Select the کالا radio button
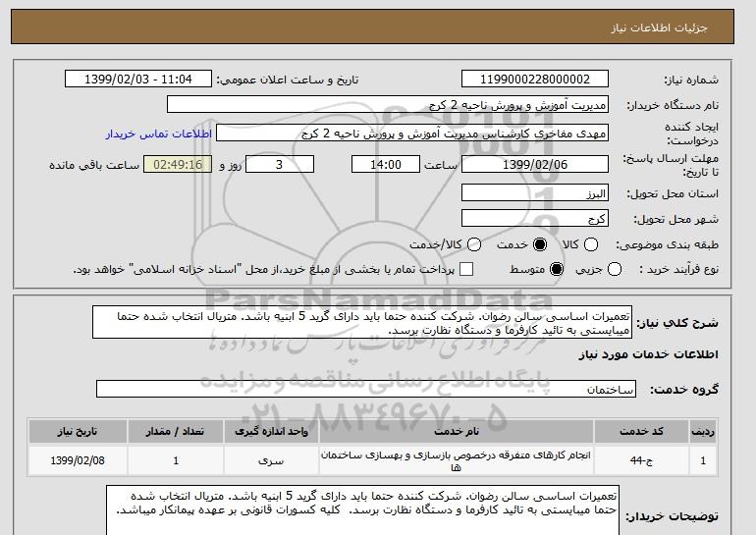756x535 pixels. pyautogui.click(x=591, y=244)
